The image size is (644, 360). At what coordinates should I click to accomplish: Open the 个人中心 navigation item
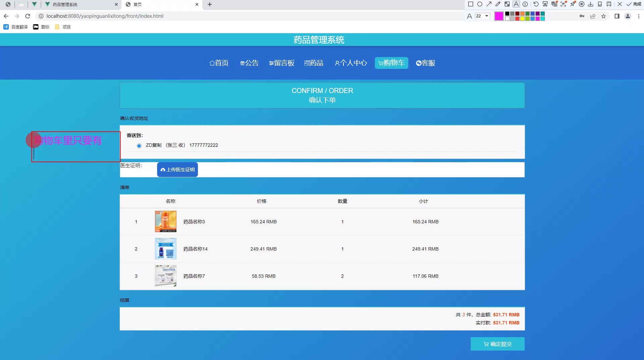(x=351, y=63)
